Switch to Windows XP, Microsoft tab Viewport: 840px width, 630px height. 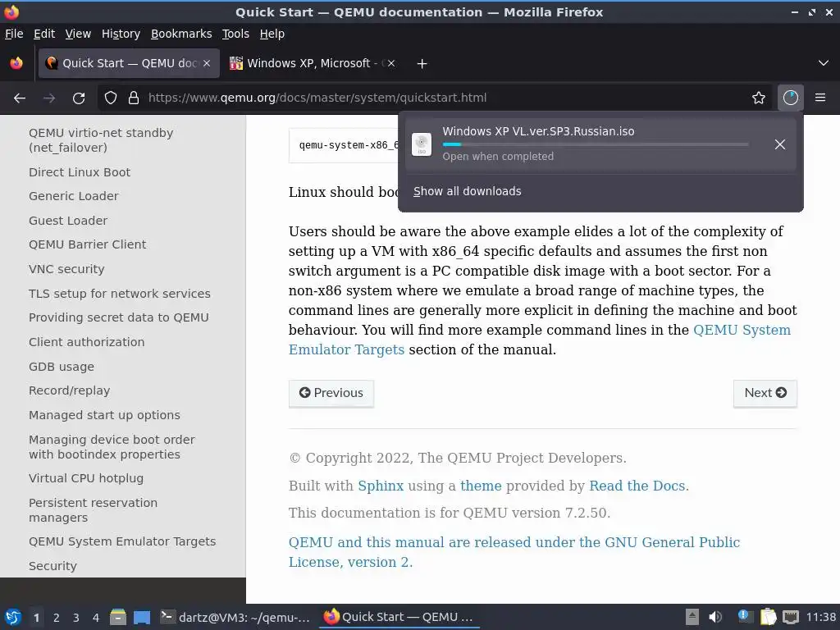coord(313,64)
